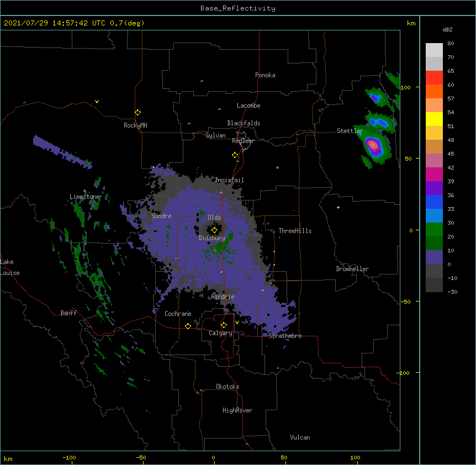Click the Ponoka city label
This screenshot has width=476, height=465.
click(x=265, y=75)
